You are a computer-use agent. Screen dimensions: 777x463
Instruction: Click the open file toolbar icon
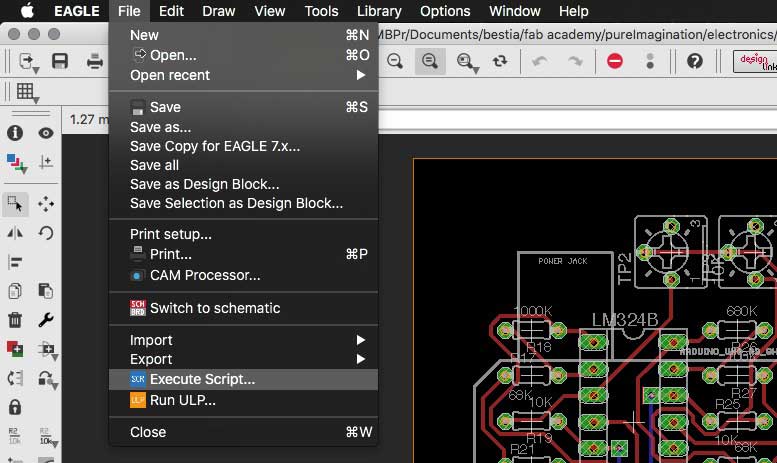click(28, 61)
